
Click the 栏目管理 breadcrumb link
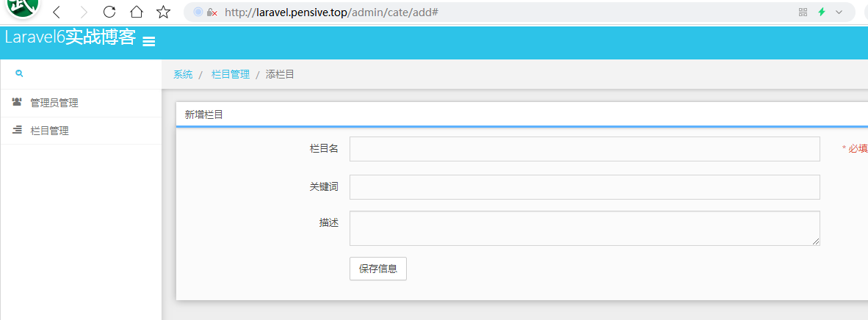pos(230,75)
